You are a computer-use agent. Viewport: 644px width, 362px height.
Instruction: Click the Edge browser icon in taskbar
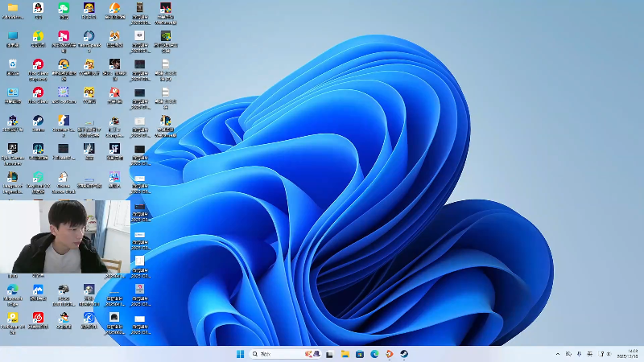pos(374,354)
